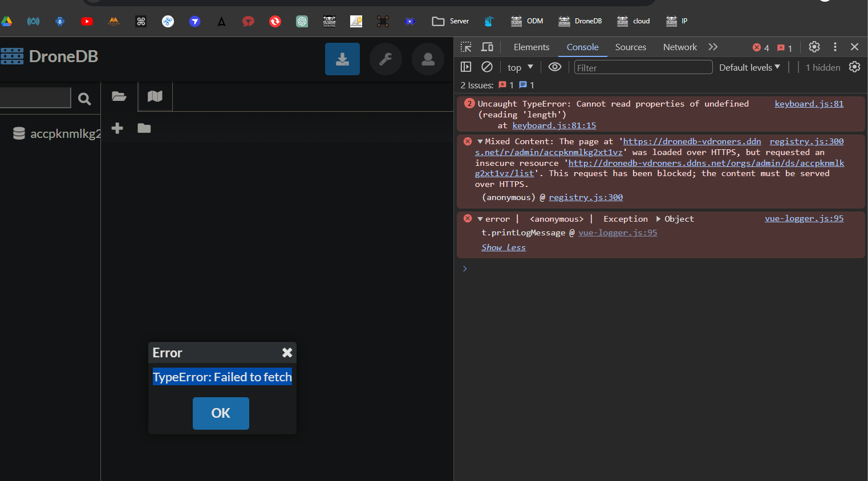The height and width of the screenshot is (481, 868).
Task: Clear the DevTools console
Action: click(x=486, y=67)
